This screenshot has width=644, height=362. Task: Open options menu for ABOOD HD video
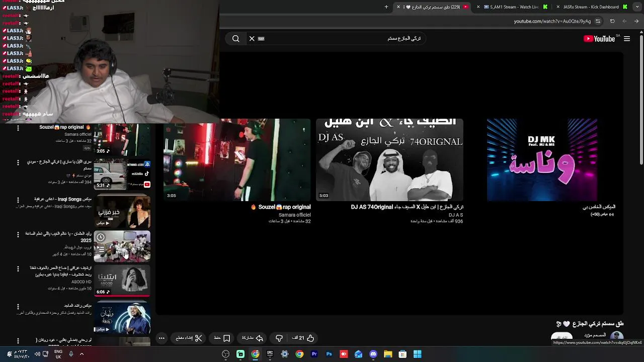point(18,268)
